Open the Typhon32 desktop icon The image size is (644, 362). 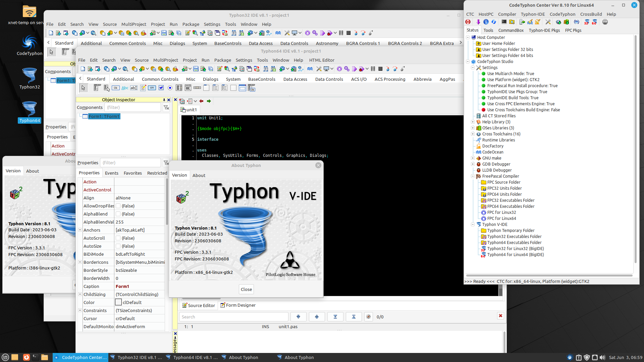30,78
